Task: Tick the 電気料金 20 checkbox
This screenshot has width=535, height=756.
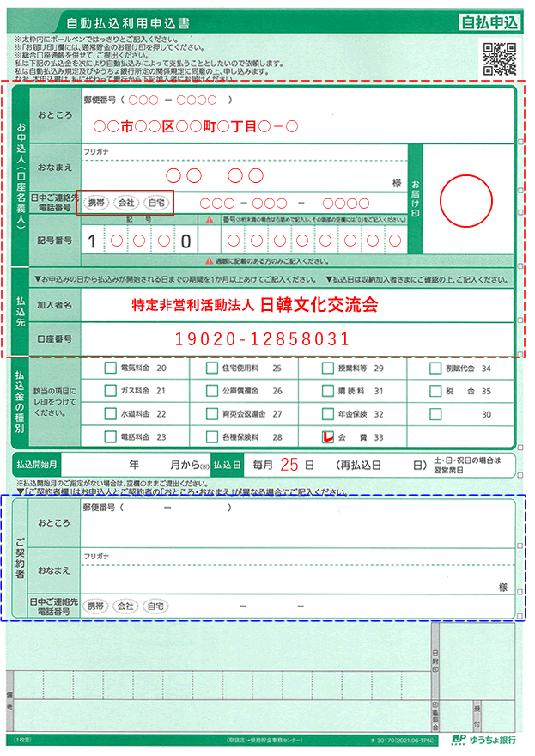Action: [111, 368]
